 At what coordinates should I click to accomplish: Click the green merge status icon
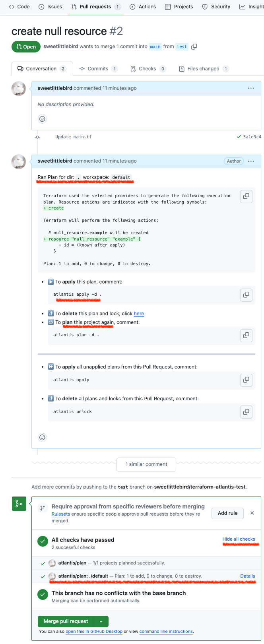pyautogui.click(x=19, y=504)
